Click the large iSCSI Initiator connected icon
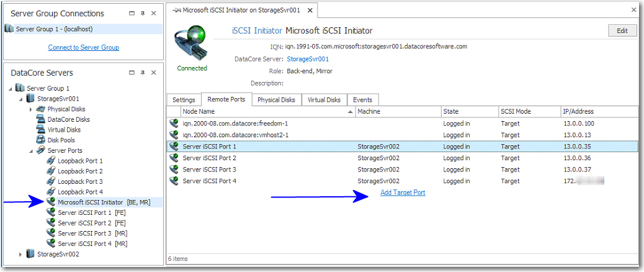 coord(192,43)
